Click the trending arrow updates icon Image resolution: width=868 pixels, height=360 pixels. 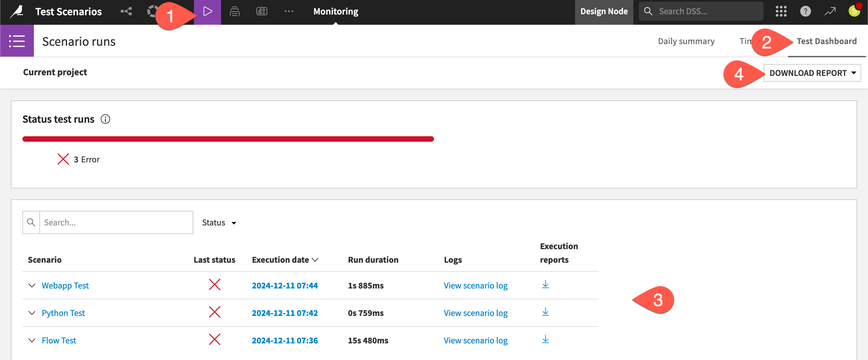pyautogui.click(x=830, y=11)
